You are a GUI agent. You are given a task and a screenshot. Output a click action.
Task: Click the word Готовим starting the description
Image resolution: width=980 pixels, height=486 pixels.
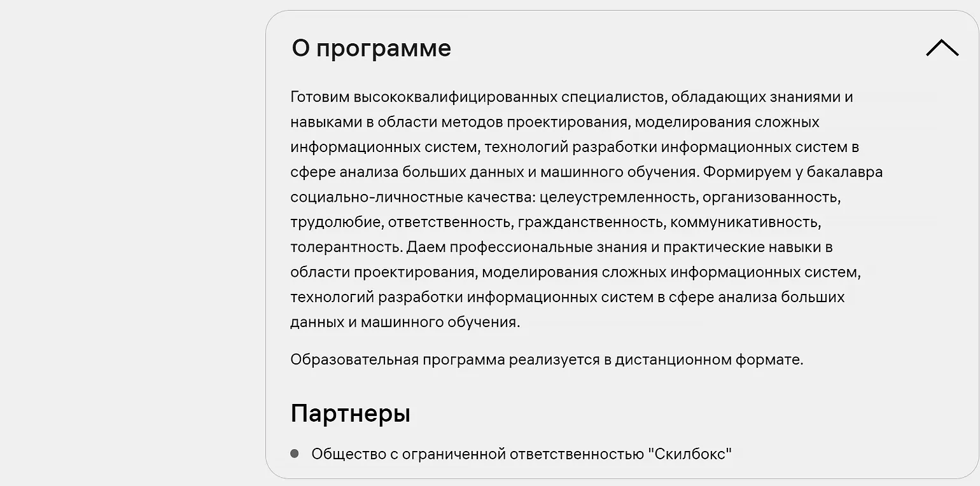tap(319, 97)
